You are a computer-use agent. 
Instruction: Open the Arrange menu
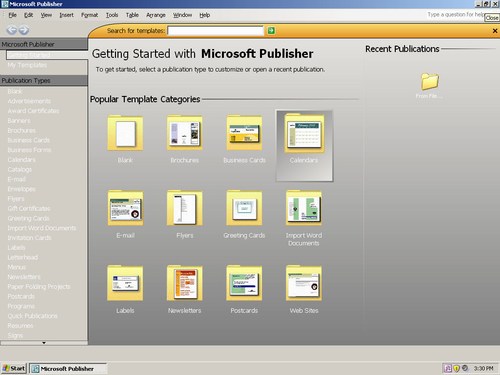[156, 15]
